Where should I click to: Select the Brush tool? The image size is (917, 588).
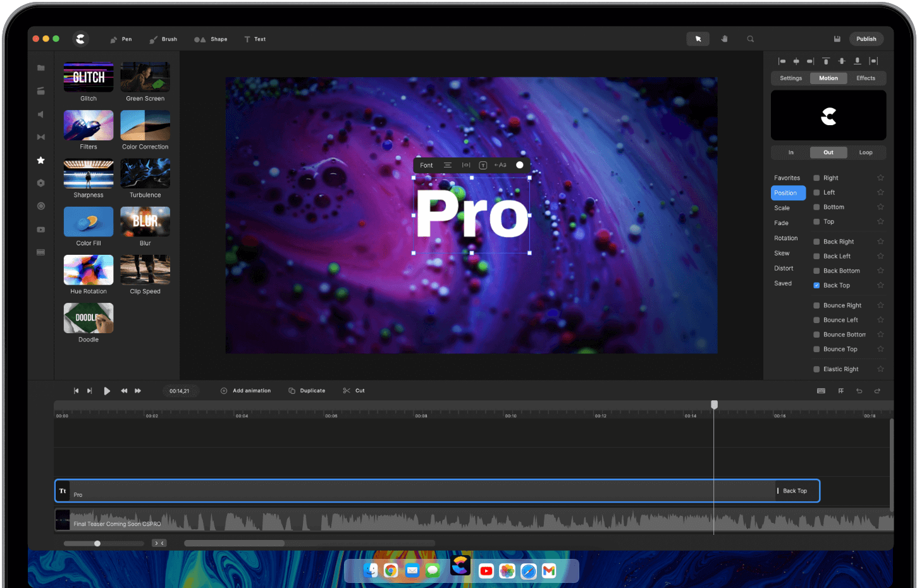[x=163, y=39]
